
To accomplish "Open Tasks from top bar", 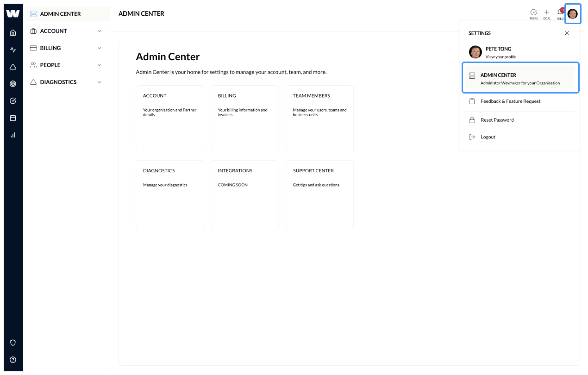I will coord(533,14).
